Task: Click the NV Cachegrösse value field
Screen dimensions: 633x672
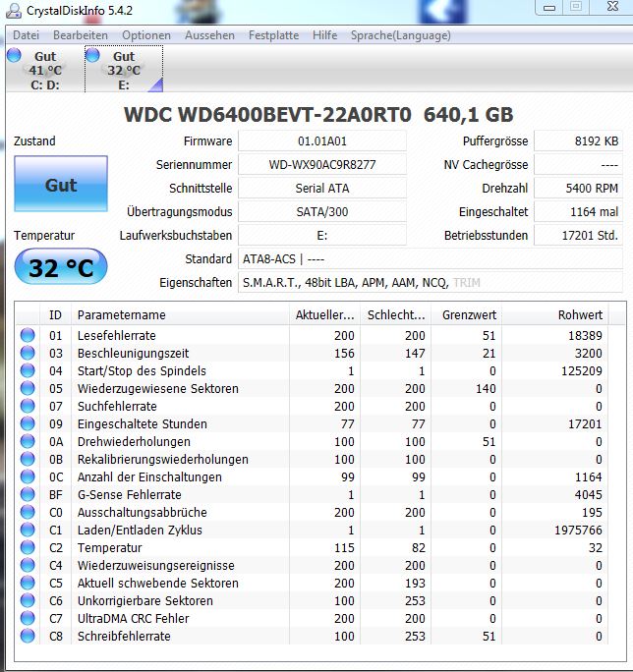Action: pyautogui.click(x=578, y=165)
